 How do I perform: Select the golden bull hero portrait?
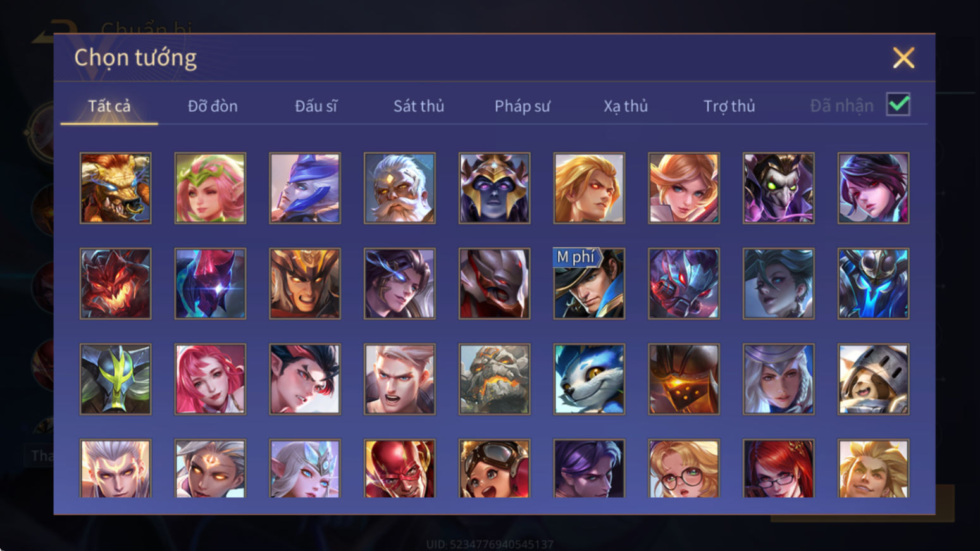click(115, 188)
